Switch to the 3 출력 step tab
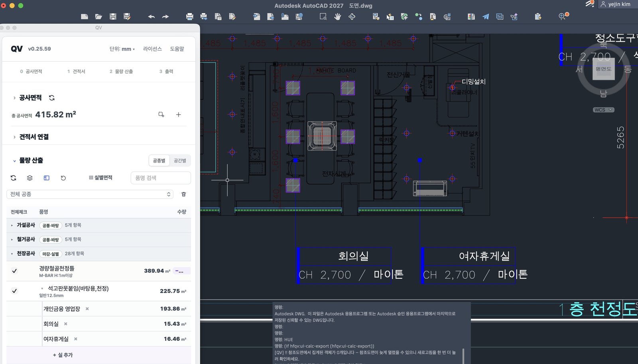 (166, 72)
